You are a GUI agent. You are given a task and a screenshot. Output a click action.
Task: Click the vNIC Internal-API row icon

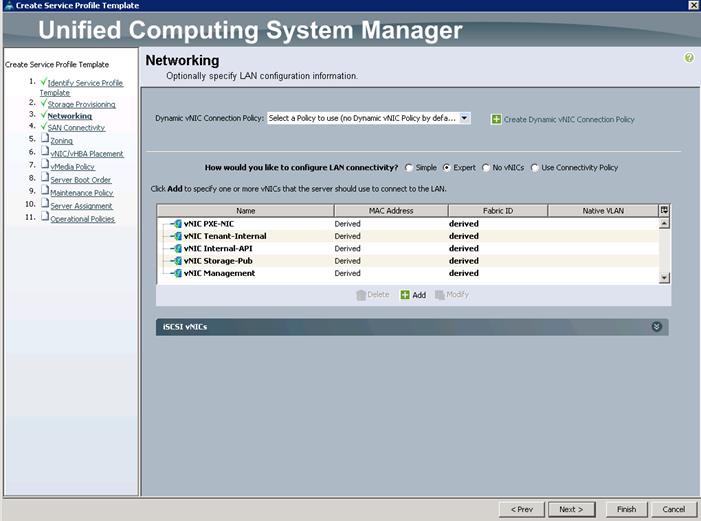pyautogui.click(x=177, y=249)
